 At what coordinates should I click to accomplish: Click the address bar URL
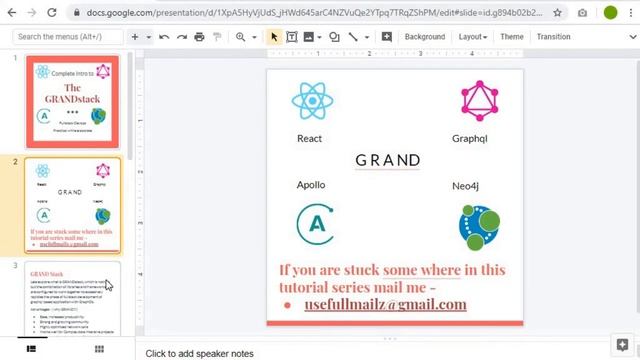pyautogui.click(x=314, y=13)
